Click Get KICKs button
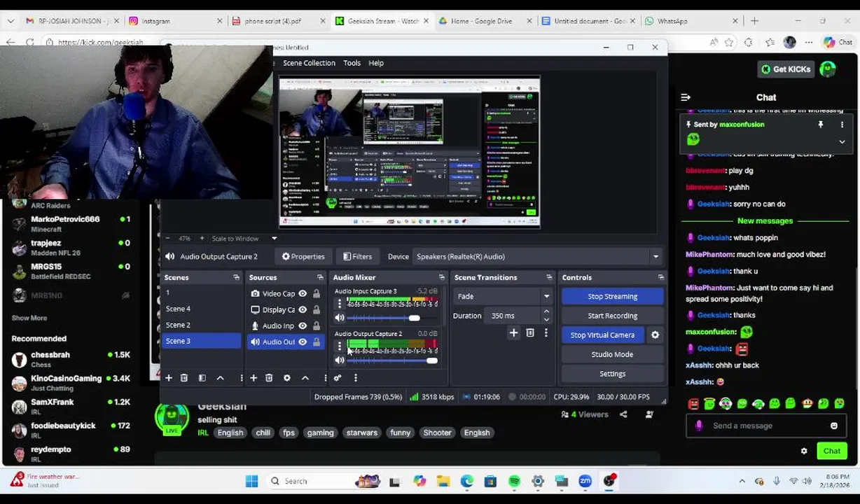Viewport: 860px width, 504px height. pyautogui.click(x=784, y=69)
